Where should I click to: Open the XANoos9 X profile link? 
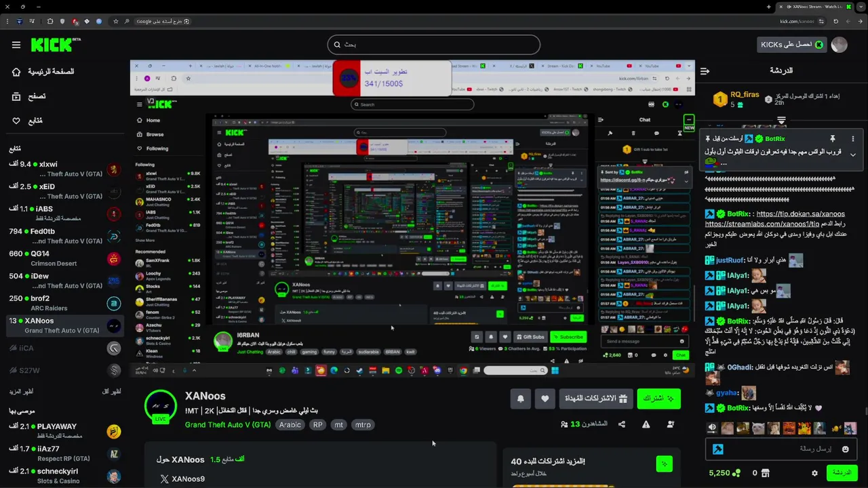tap(182, 479)
